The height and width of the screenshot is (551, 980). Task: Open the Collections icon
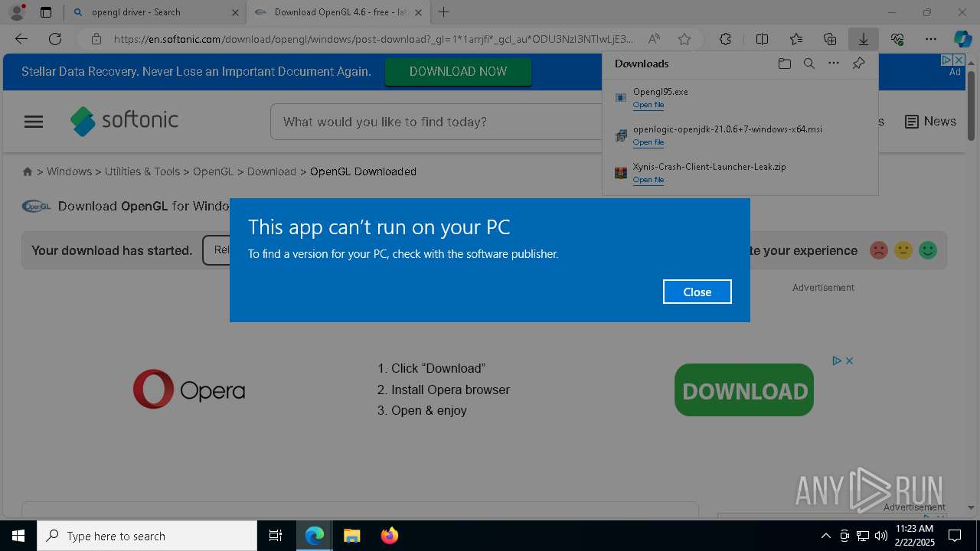point(830,39)
